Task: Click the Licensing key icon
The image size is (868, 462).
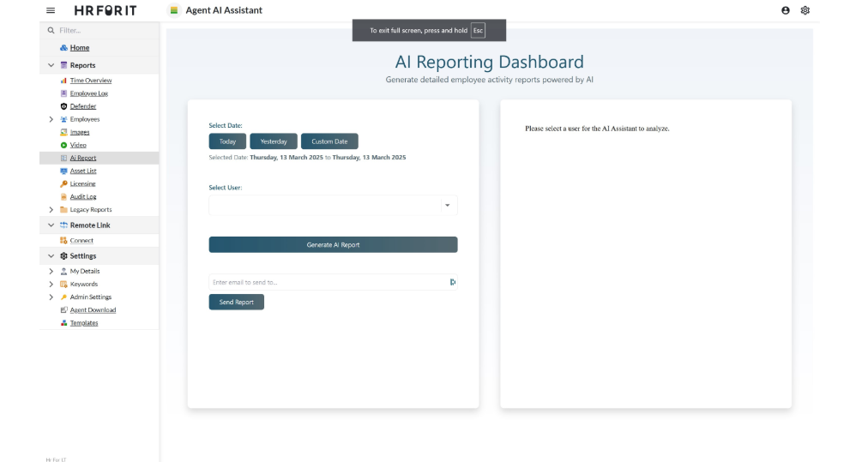Action: tap(63, 183)
